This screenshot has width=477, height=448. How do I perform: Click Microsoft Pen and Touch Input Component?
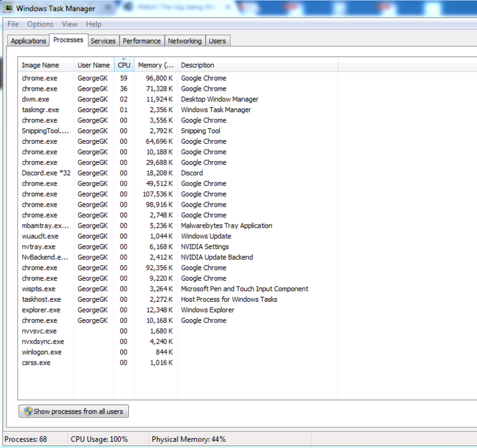click(245, 289)
